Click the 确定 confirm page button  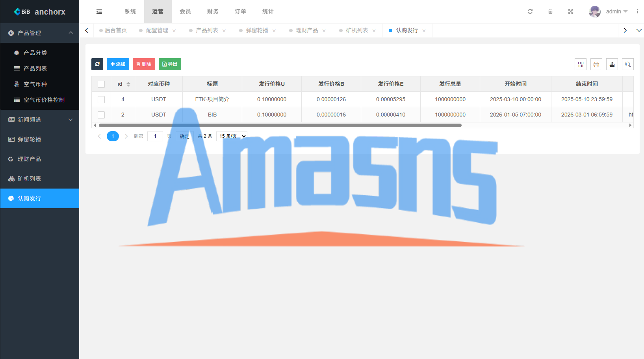[x=184, y=136]
